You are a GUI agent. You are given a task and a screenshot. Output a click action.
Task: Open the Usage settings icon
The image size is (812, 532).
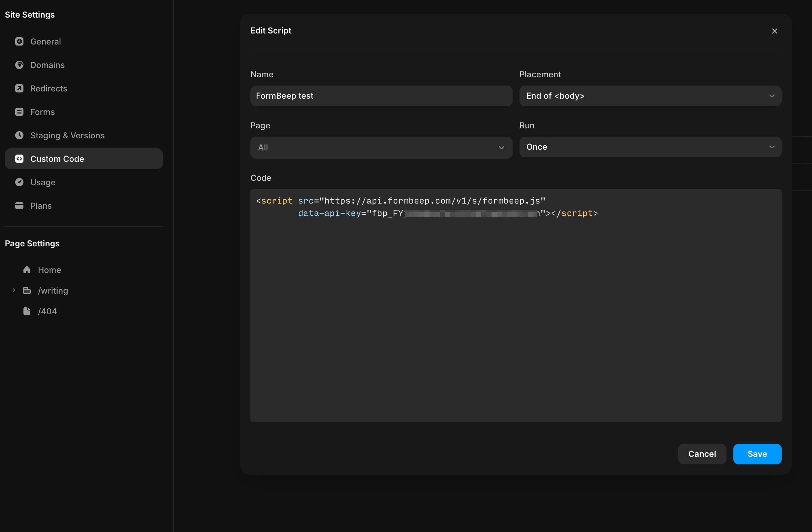point(19,182)
